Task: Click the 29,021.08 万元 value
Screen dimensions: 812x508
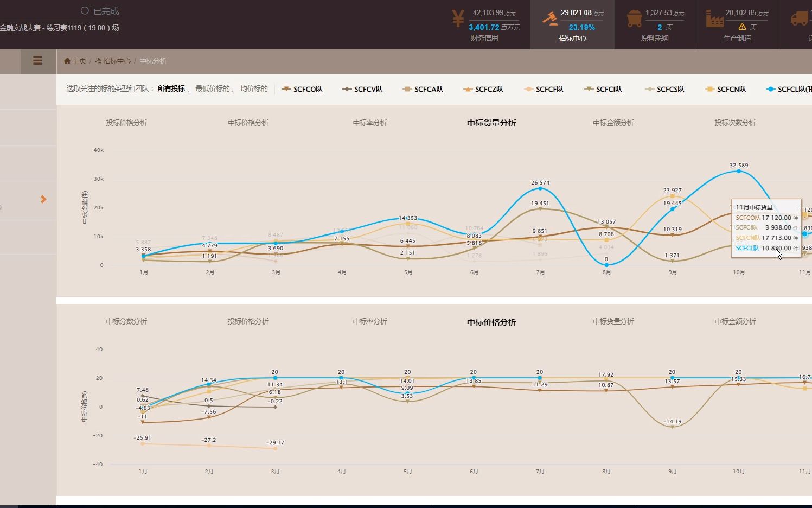Action: coord(582,12)
